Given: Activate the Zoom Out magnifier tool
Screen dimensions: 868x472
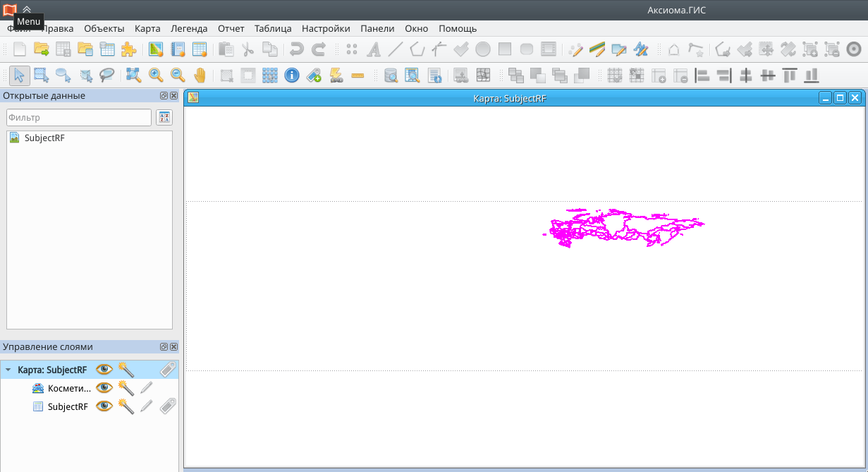Looking at the screenshot, I should click(x=178, y=75).
